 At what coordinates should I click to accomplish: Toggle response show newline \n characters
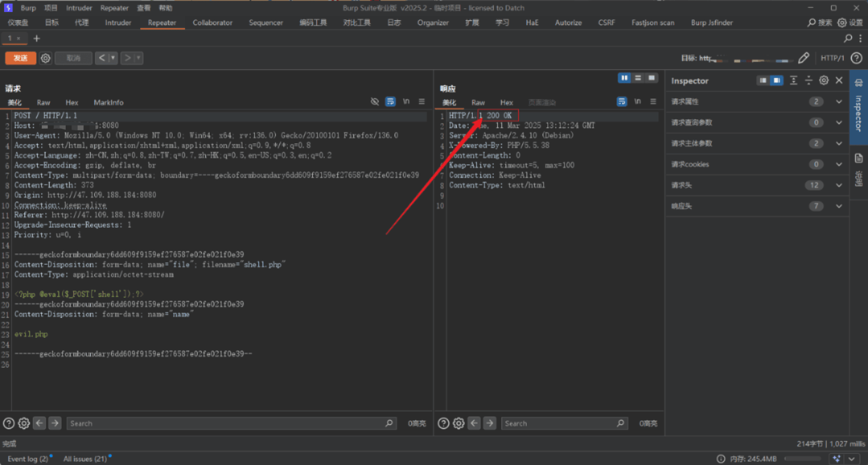click(x=638, y=102)
